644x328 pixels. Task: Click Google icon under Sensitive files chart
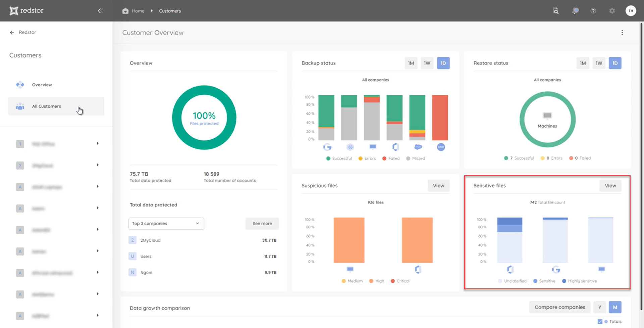[556, 269]
